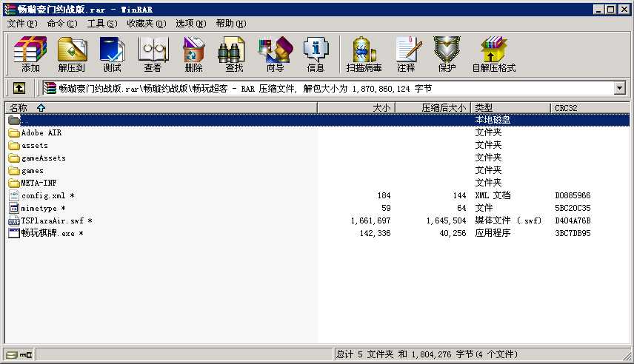Select the 'TSPlazaAir.swf *' file name
The image size is (634, 364).
(x=56, y=220)
